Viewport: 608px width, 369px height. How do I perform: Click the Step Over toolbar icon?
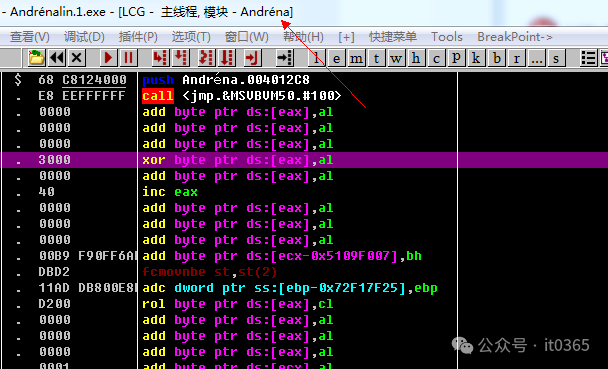pos(180,58)
